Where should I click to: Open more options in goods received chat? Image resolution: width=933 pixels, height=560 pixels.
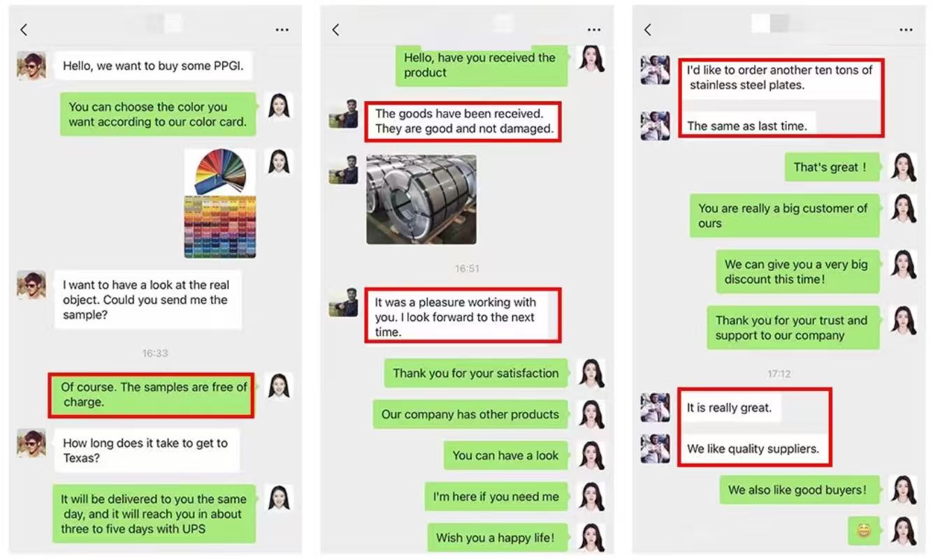pyautogui.click(x=594, y=30)
